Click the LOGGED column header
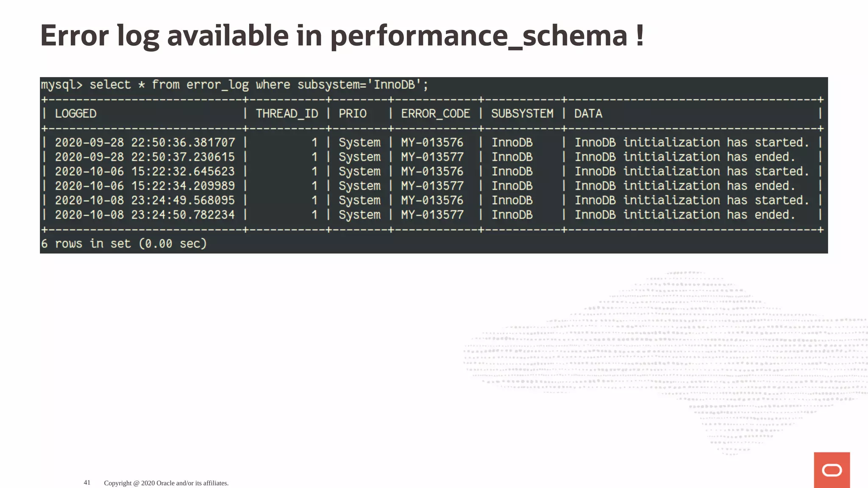The width and height of the screenshot is (868, 488). click(x=75, y=114)
